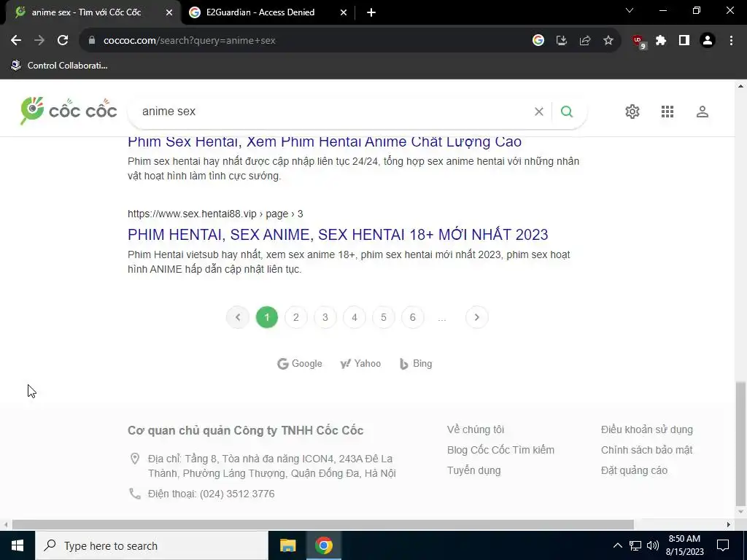Click the forward navigation arrow

39,41
